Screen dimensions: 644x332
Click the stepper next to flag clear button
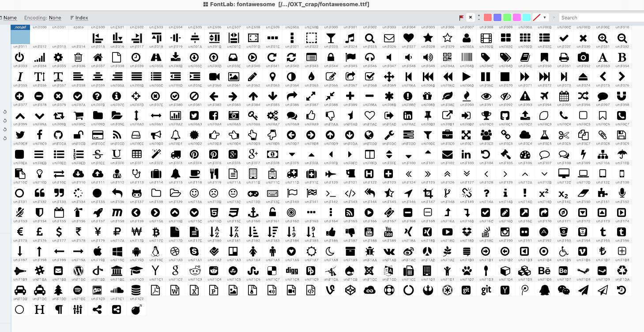(x=479, y=18)
